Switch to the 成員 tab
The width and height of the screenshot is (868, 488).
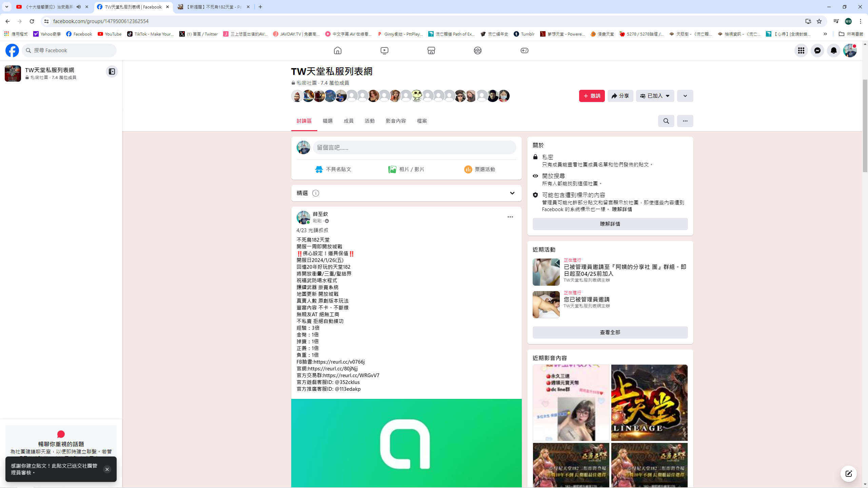349,121
